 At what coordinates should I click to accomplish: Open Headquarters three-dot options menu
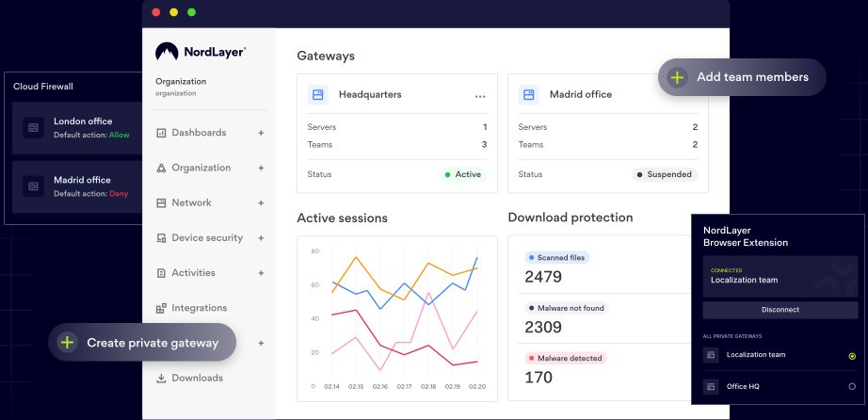coord(480,96)
